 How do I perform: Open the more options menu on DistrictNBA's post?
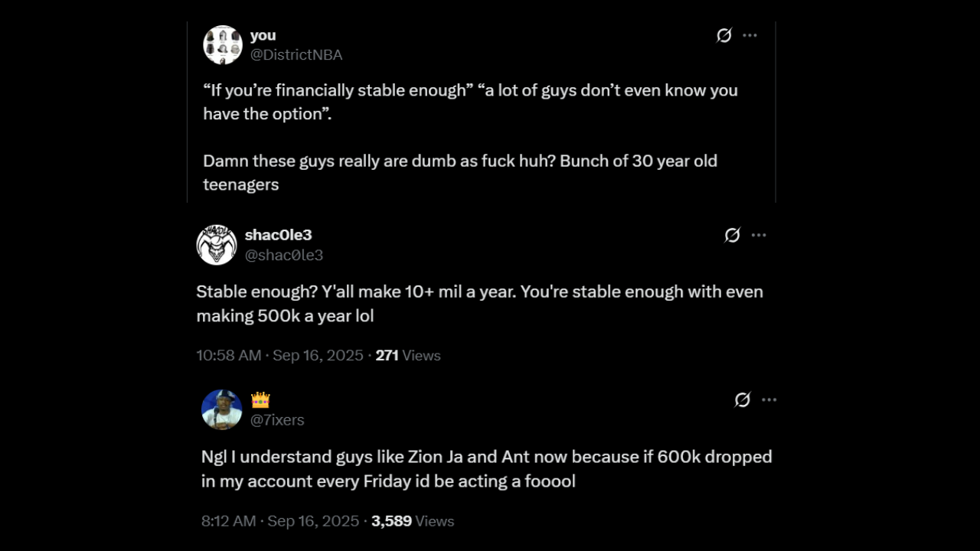point(750,35)
